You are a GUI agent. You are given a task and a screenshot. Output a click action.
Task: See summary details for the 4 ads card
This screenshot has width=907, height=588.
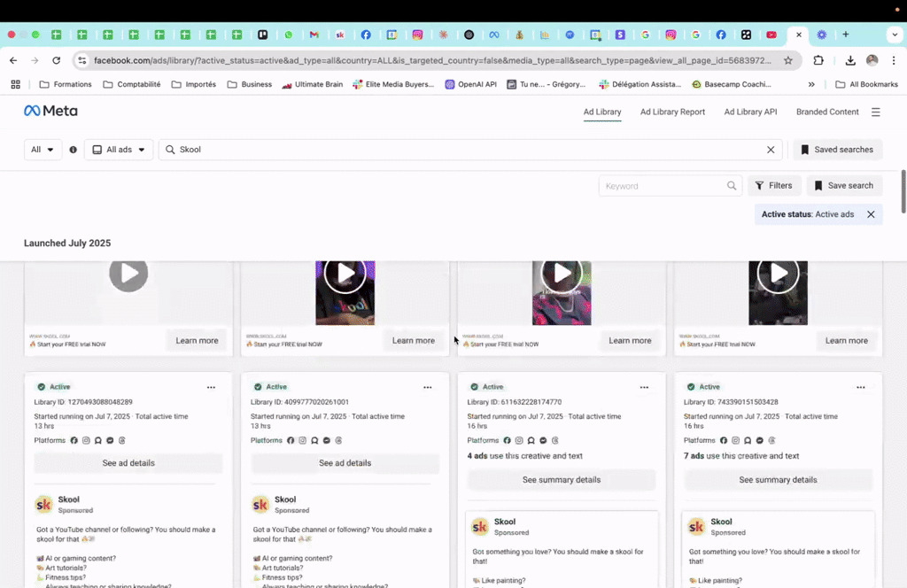562,480
